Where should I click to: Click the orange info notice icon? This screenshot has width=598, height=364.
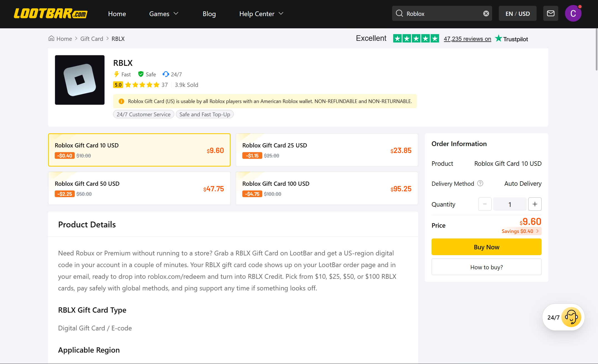point(121,101)
